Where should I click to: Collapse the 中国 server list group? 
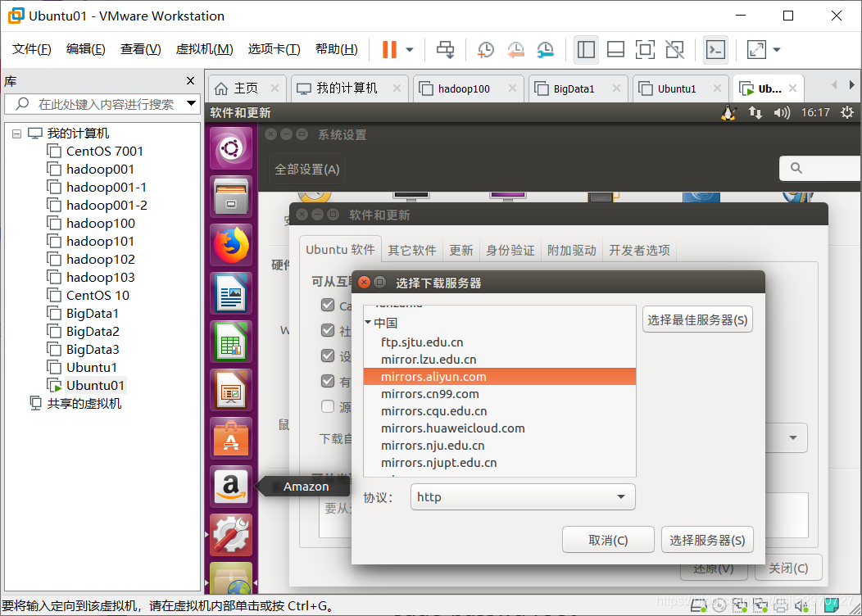[x=368, y=323]
